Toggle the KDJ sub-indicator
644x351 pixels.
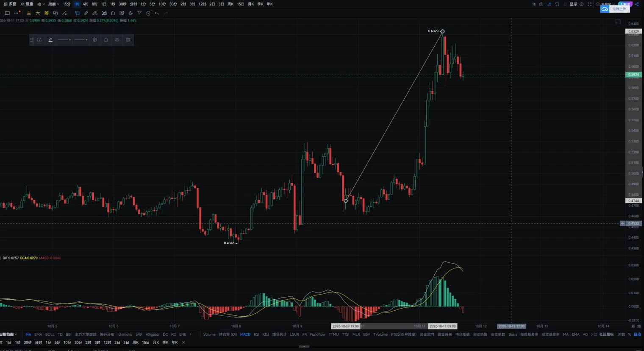tap(266, 334)
